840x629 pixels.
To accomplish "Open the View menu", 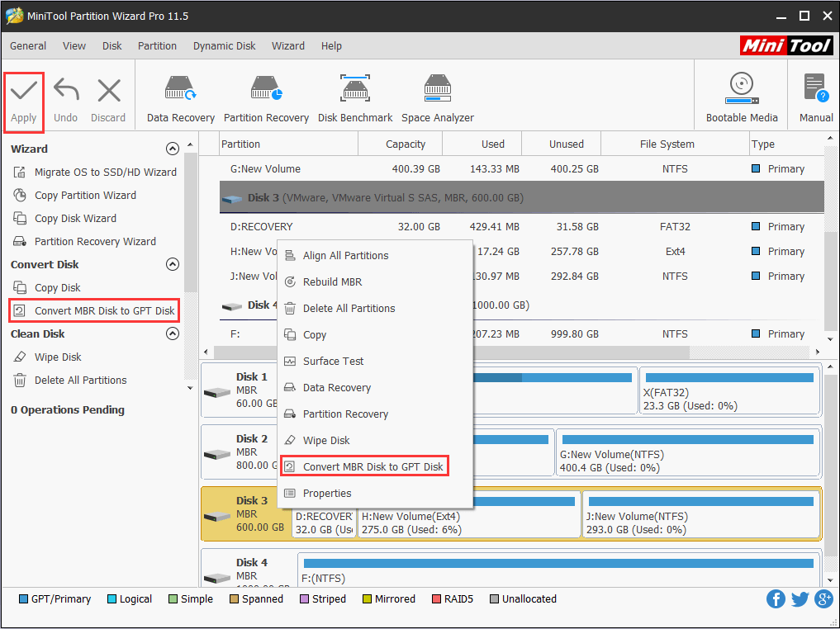I will pyautogui.click(x=74, y=46).
